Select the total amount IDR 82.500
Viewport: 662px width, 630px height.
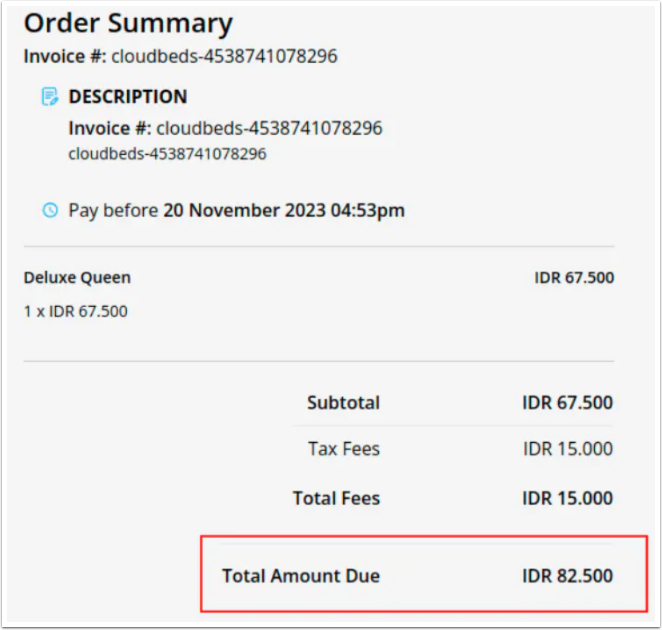pyautogui.click(x=567, y=576)
